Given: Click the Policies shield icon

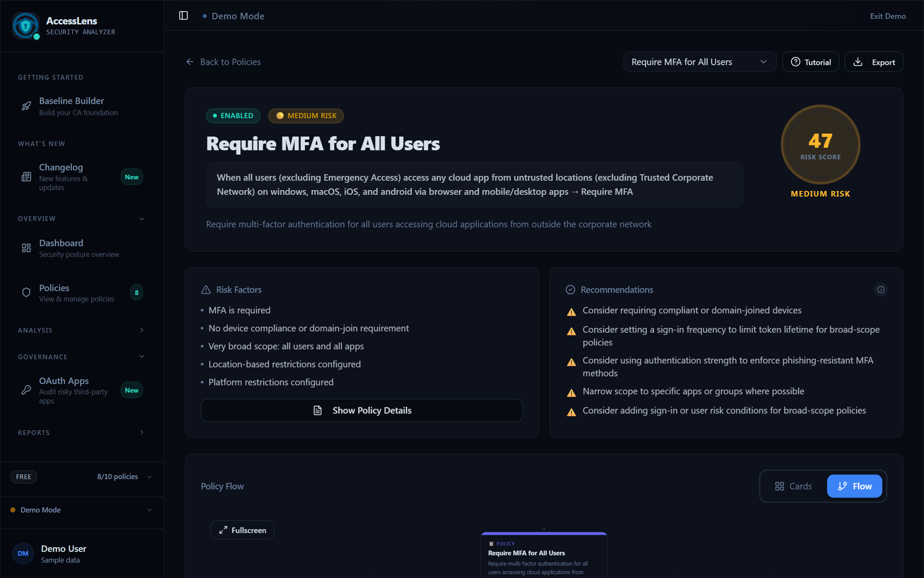Looking at the screenshot, I should (x=26, y=292).
